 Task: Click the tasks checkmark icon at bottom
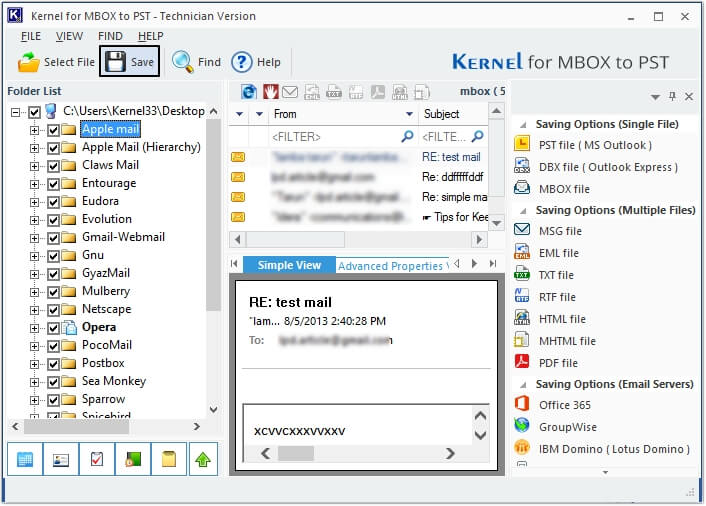pos(97,460)
